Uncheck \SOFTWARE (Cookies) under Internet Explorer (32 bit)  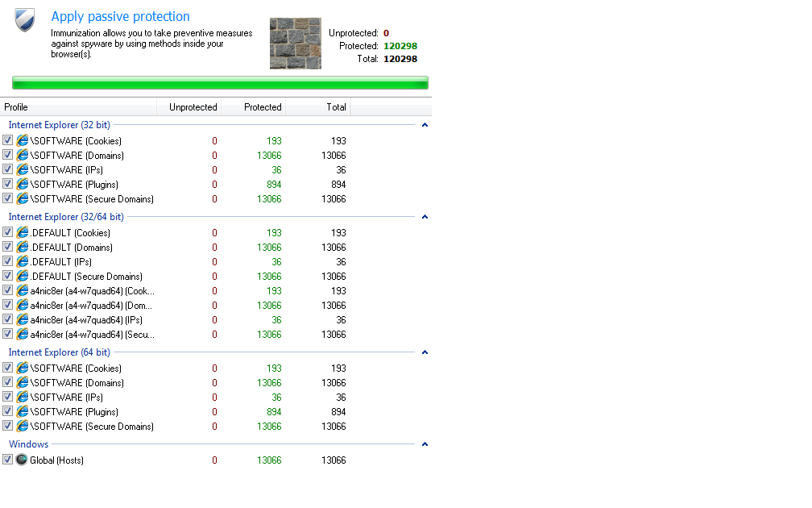(8, 140)
